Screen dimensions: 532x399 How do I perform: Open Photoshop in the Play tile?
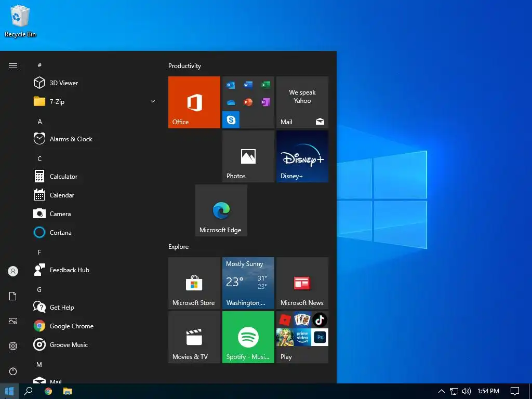pyautogui.click(x=320, y=337)
